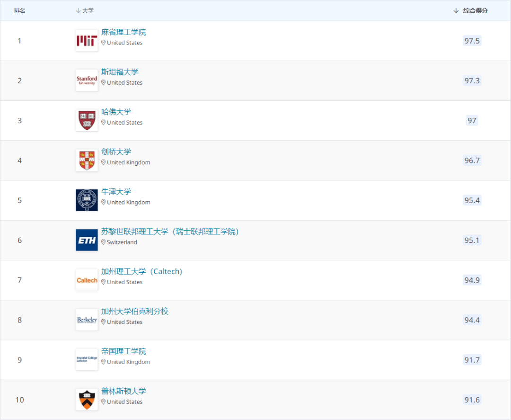Click score 91.7 for Imperial College

pyautogui.click(x=472, y=360)
